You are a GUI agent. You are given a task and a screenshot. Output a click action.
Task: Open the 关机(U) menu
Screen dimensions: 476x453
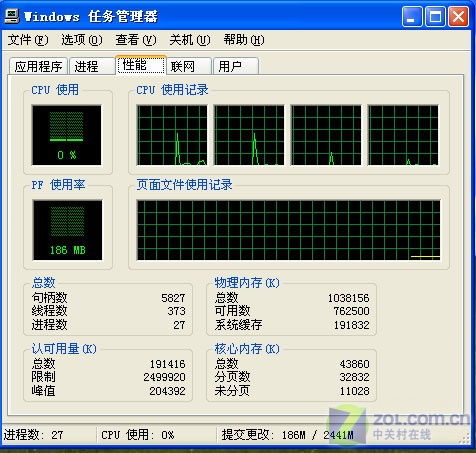coord(190,40)
